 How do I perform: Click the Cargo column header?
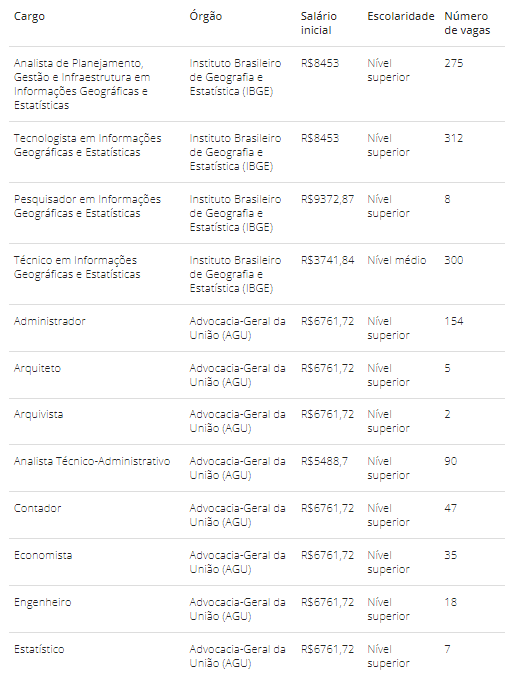point(29,16)
